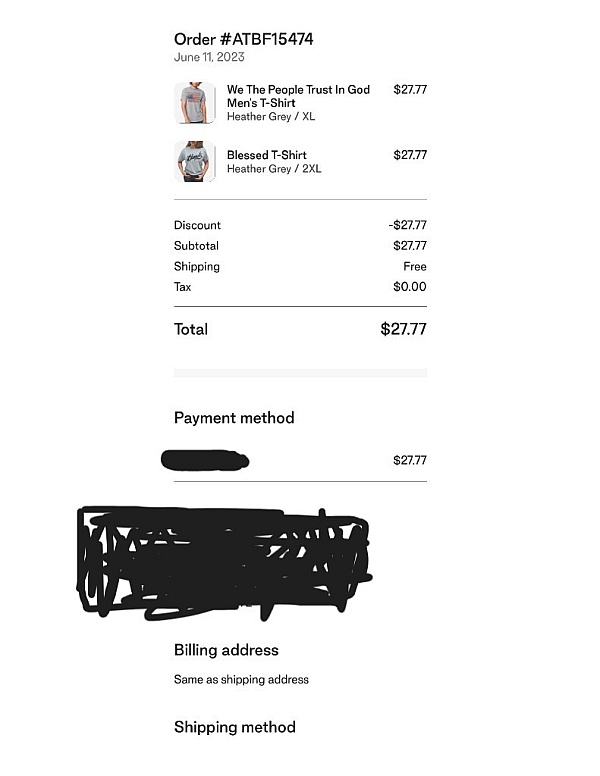Click the We The People shirt thumbnail
Viewport: 600px width, 776px height.
pos(194,103)
